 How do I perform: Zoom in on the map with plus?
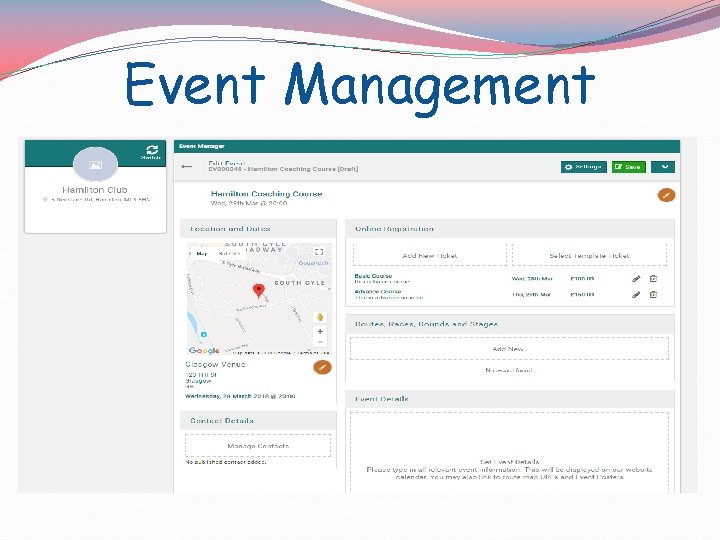[x=320, y=331]
